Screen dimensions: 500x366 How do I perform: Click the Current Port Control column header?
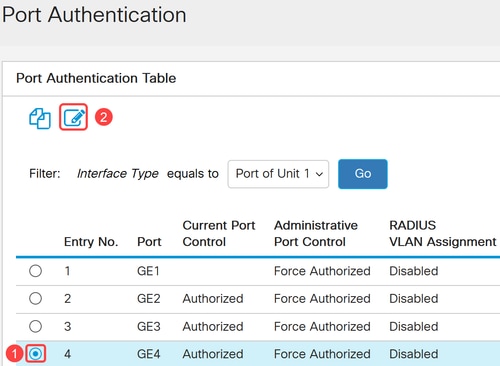pos(219,233)
